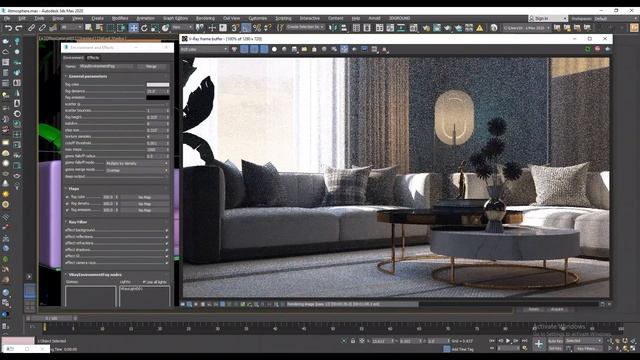The width and height of the screenshot is (640, 360).
Task: Open the gizmo falloff mode dropdown
Action: 137,163
